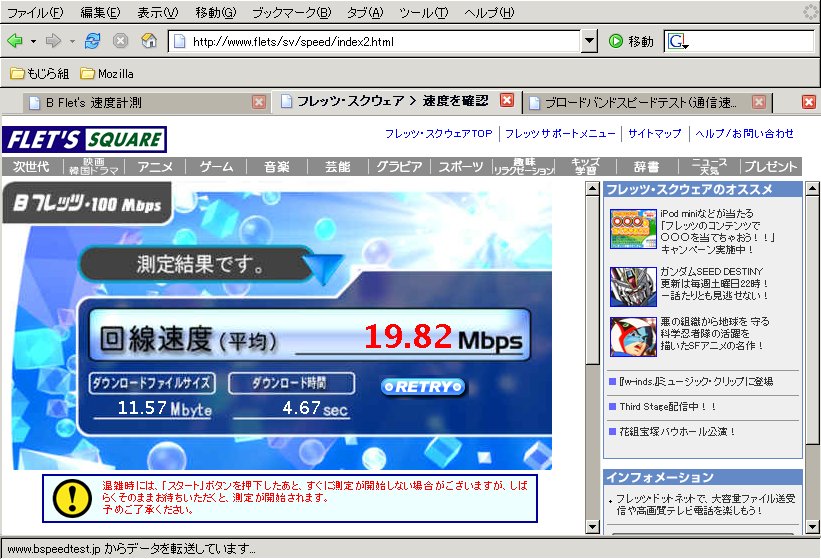Click the grey Forward arrow

(53, 41)
